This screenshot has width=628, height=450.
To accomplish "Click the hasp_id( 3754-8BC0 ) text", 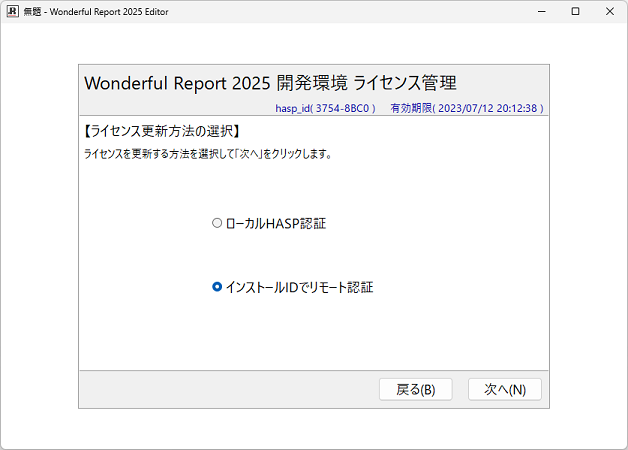I will tap(325, 108).
